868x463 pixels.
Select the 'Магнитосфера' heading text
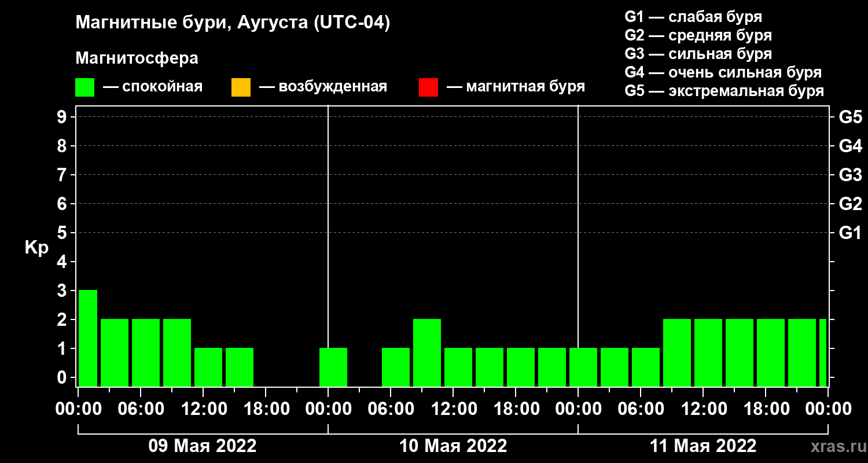[137, 58]
